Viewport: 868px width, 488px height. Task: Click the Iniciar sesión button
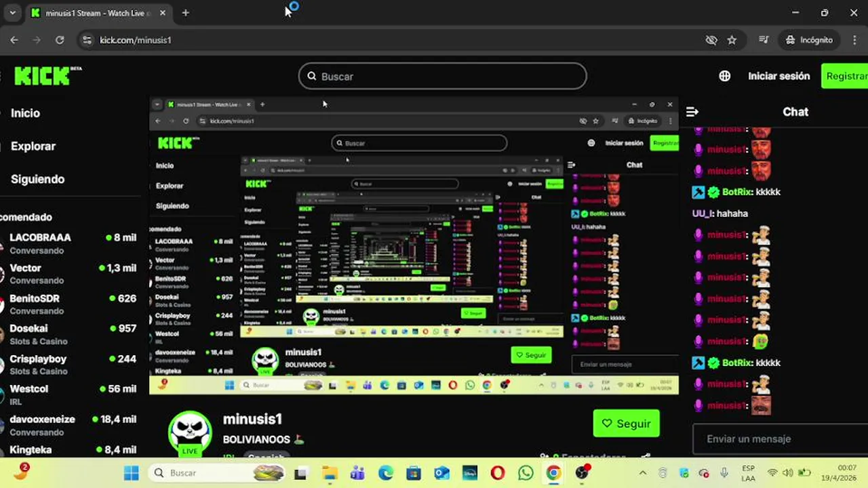(778, 76)
